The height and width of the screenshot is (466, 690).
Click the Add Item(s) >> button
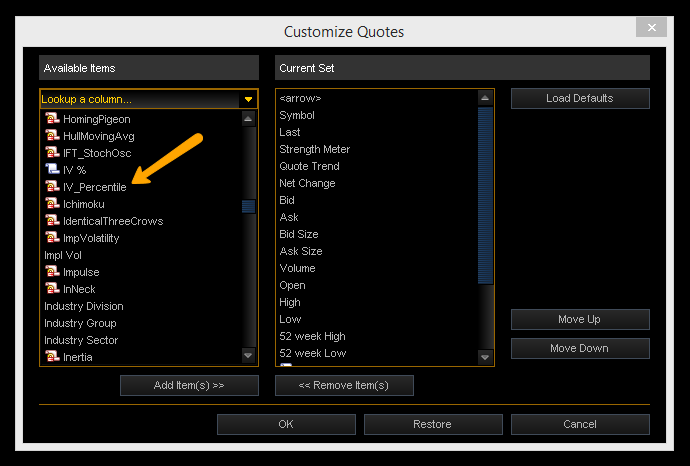[x=189, y=385]
